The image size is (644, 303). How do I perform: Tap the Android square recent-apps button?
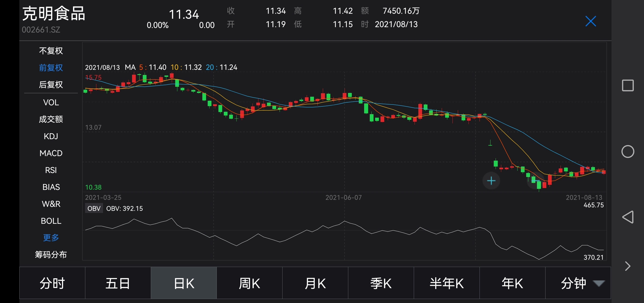click(x=628, y=85)
